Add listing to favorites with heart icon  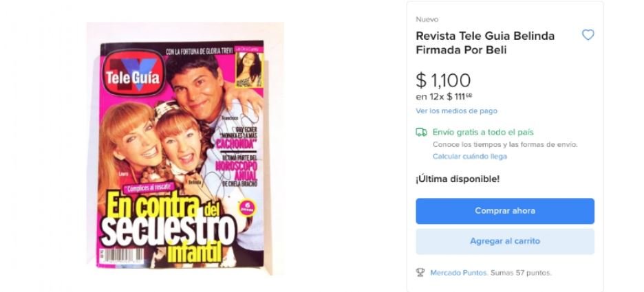(x=588, y=35)
